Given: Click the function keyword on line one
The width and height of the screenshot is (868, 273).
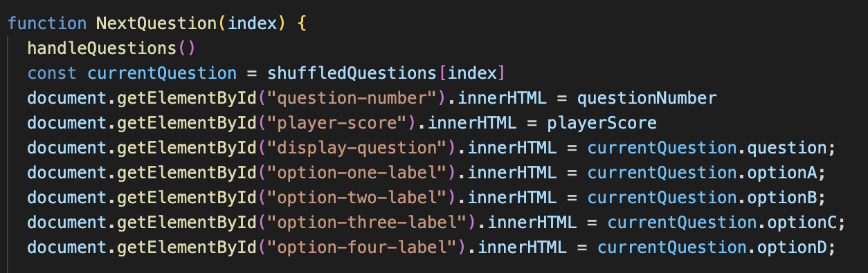Looking at the screenshot, I should point(47,23).
